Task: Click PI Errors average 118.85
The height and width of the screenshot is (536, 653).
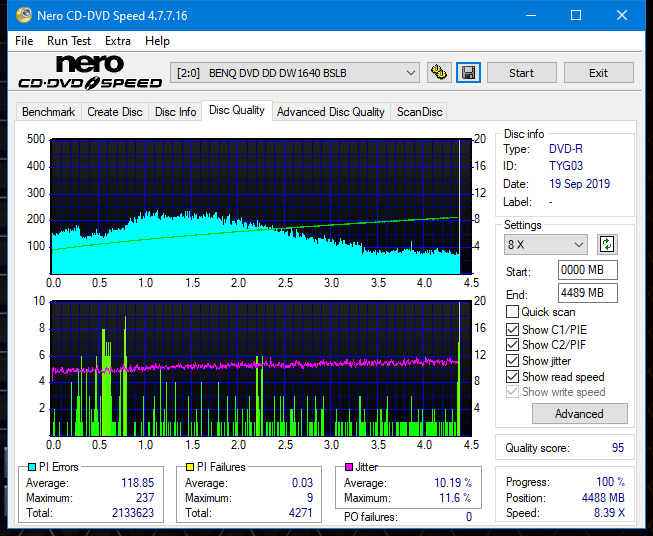Action: pyautogui.click(x=137, y=483)
